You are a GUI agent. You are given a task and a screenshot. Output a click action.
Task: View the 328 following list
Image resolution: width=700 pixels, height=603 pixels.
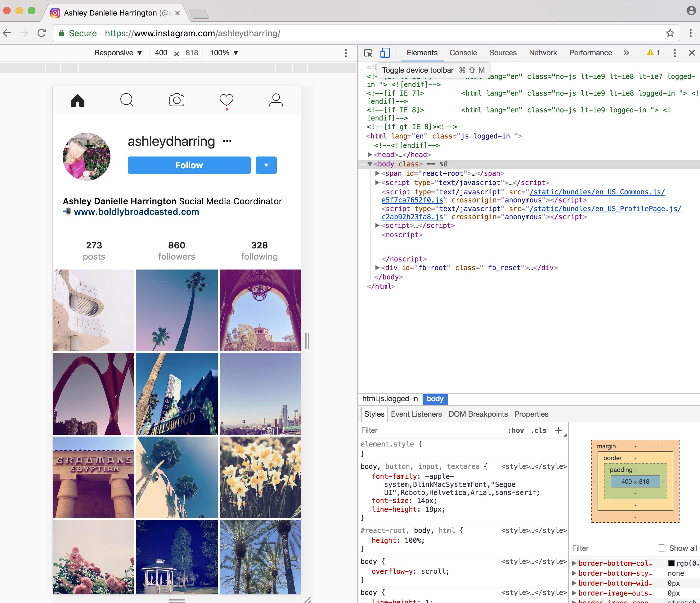[x=259, y=251]
